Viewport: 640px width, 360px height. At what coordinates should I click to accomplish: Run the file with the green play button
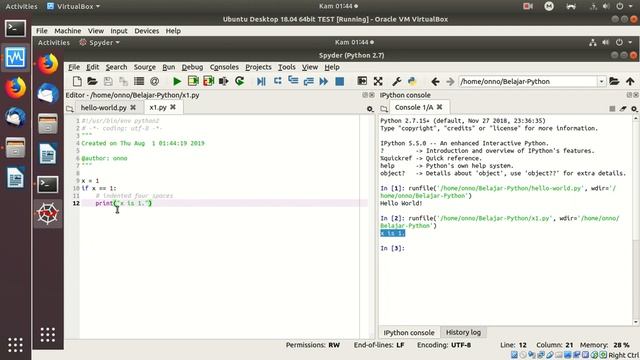[x=177, y=81]
